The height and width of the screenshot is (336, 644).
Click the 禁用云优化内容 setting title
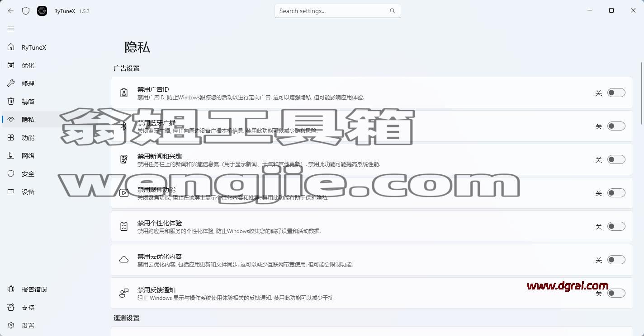click(x=160, y=257)
